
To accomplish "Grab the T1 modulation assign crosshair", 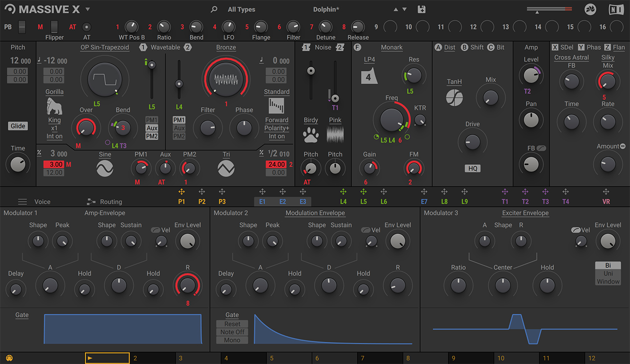I will [504, 192].
